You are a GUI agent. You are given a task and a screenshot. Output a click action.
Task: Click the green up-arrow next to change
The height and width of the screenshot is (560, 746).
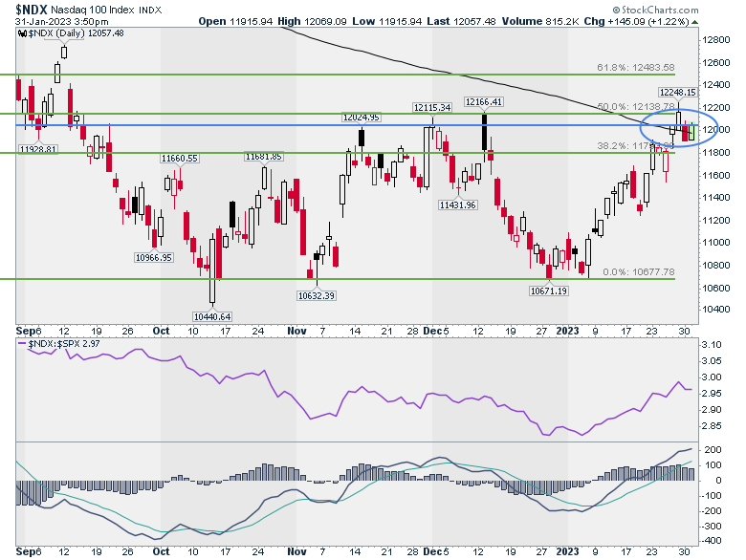695,22
